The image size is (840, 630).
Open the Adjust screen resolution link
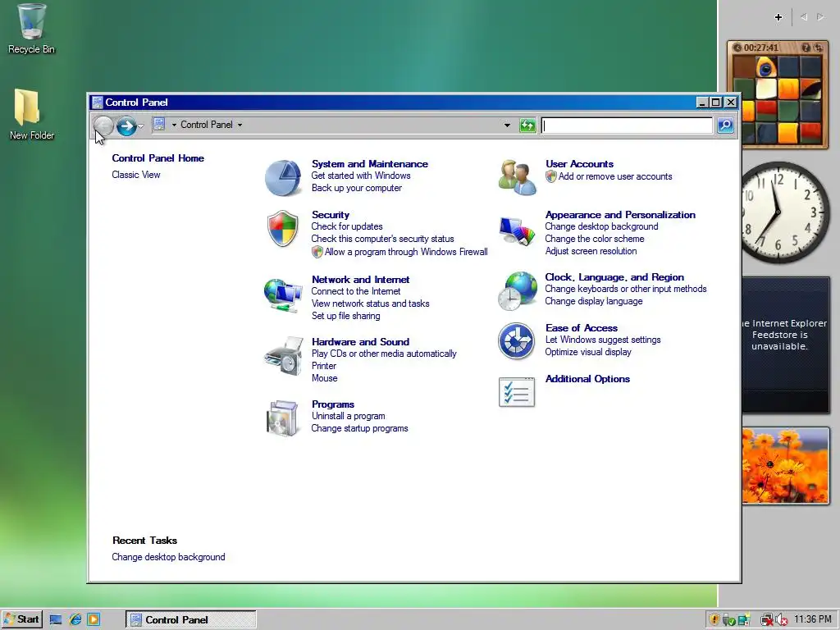point(591,251)
